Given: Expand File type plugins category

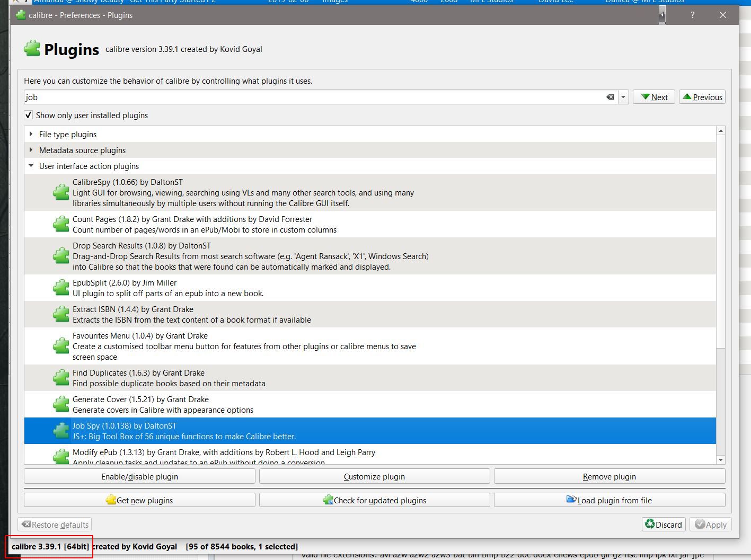Looking at the screenshot, I should click(x=31, y=134).
